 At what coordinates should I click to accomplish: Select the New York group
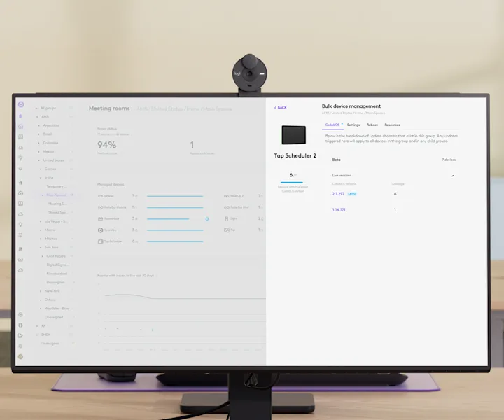52,291
